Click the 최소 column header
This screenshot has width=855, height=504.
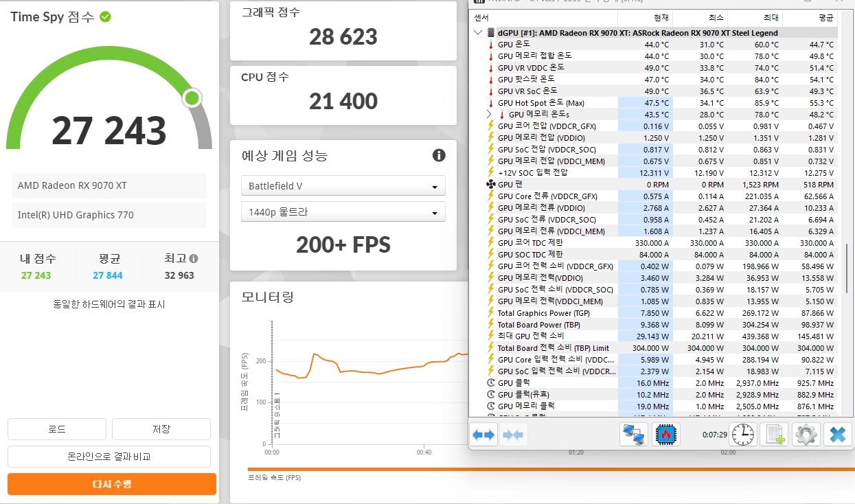click(700, 18)
